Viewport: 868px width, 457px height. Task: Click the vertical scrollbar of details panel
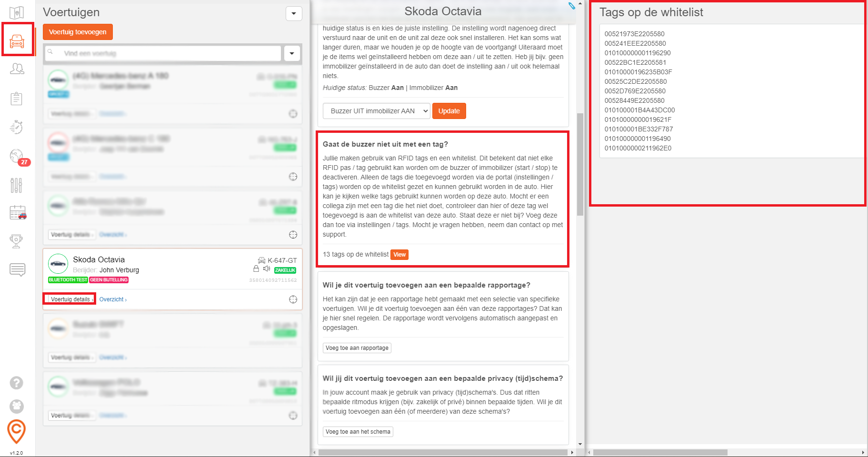click(x=580, y=164)
